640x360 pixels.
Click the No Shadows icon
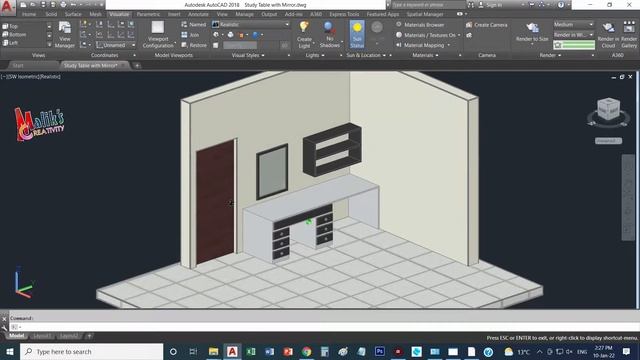coord(329,27)
